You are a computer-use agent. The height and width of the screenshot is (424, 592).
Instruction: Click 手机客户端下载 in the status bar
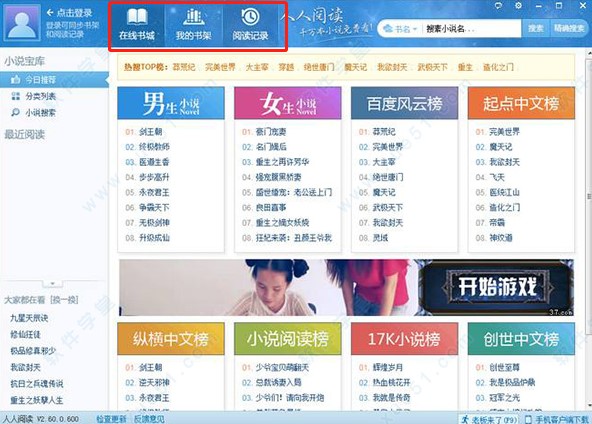pyautogui.click(x=558, y=419)
